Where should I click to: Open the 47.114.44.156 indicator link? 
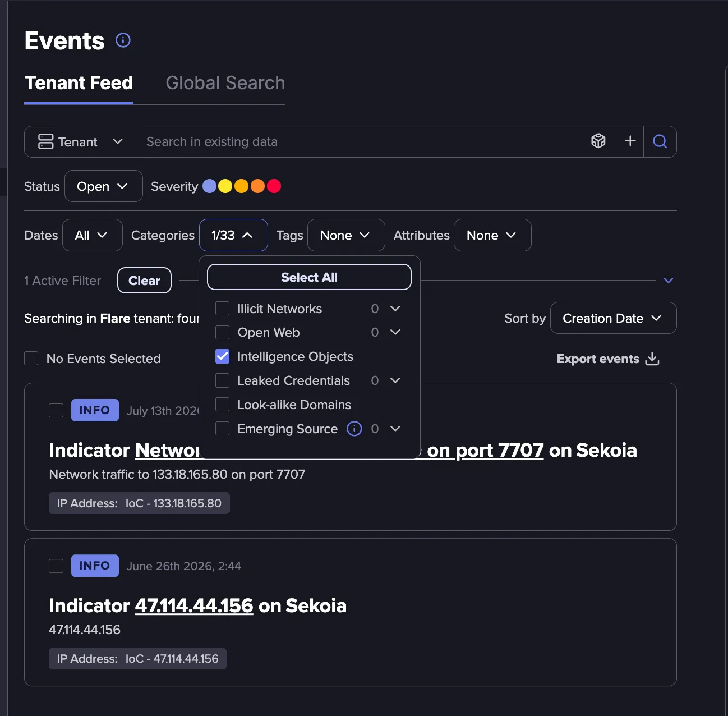194,605
